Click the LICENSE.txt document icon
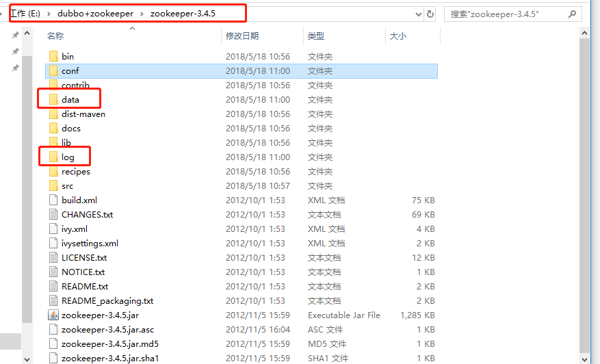The height and width of the screenshot is (364, 600). 53,257
